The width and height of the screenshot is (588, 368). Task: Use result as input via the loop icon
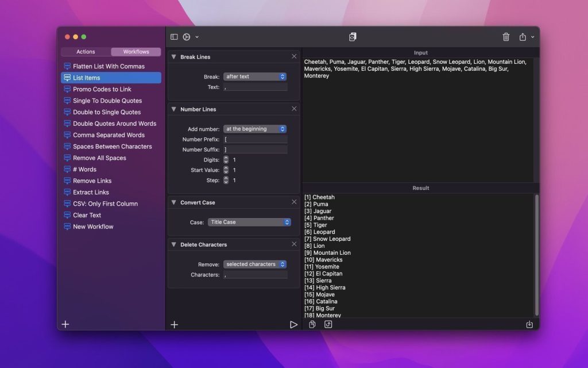[327, 324]
